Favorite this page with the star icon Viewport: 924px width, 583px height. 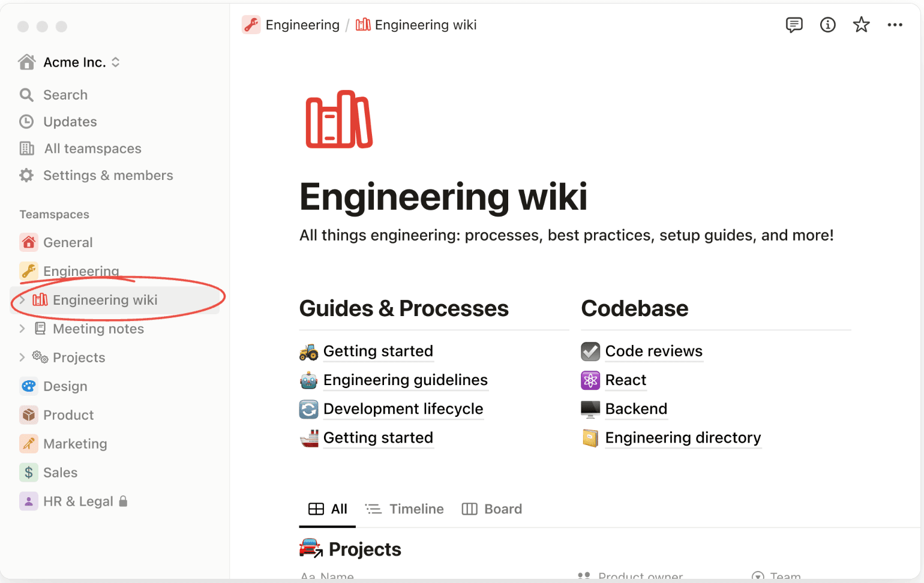tap(861, 25)
